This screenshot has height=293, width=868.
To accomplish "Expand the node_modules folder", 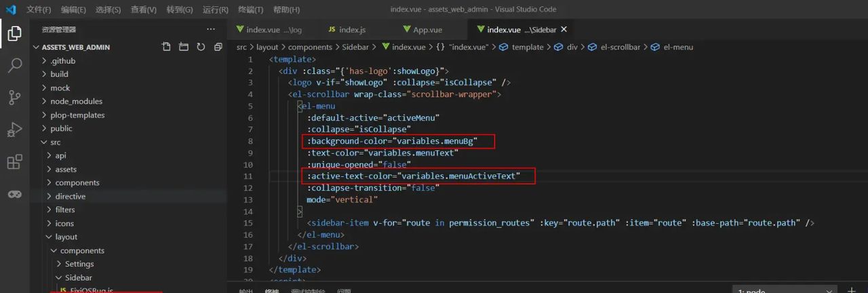I will [x=76, y=102].
